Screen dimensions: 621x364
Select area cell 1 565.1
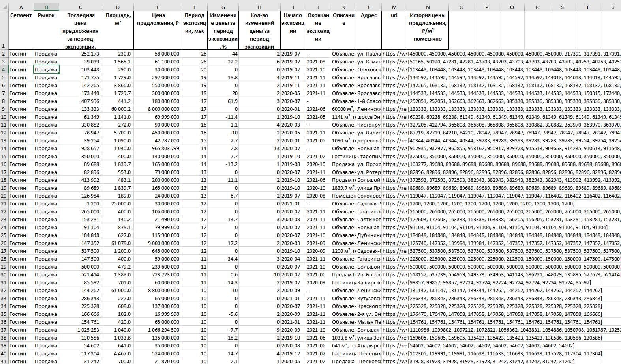118,62
